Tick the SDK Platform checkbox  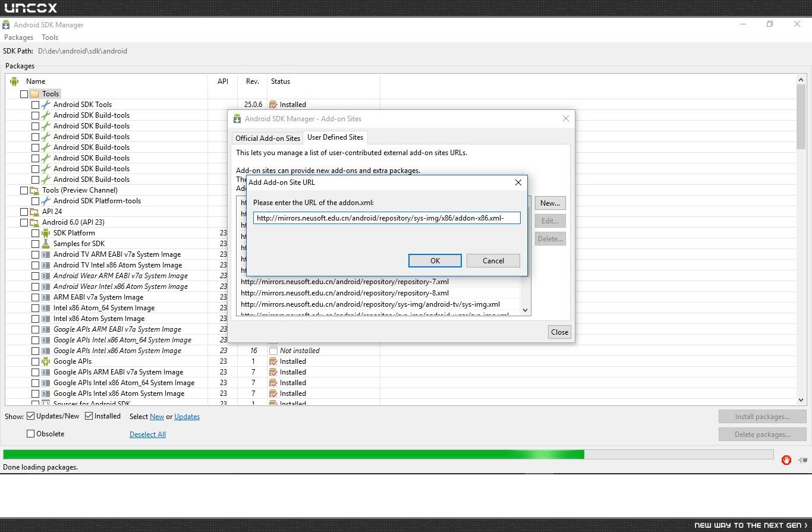pos(35,233)
